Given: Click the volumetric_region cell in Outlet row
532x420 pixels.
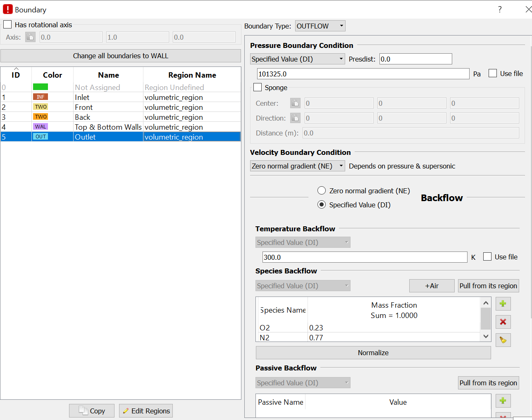Looking at the screenshot, I should pos(192,137).
